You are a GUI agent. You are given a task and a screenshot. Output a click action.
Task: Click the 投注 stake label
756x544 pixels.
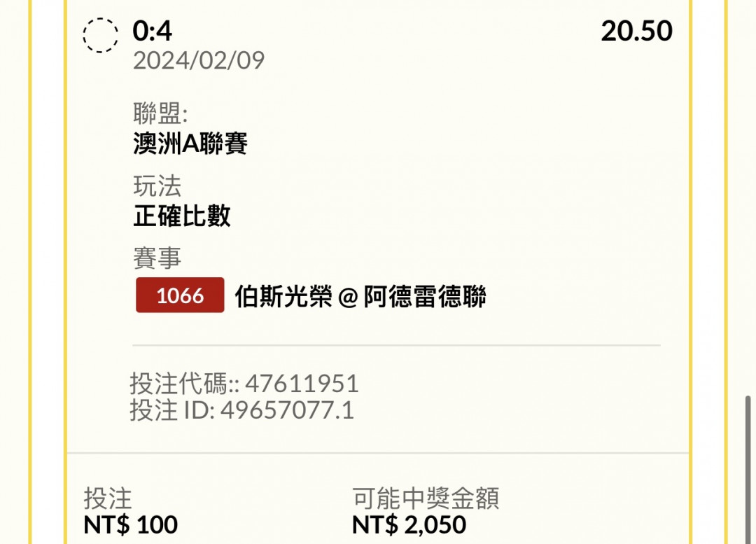click(x=108, y=498)
